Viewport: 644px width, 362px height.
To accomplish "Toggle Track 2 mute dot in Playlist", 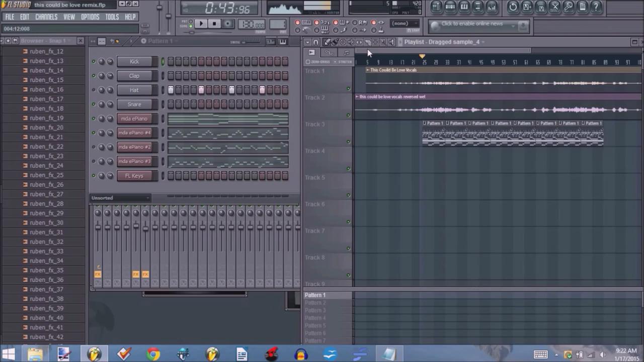I will tap(349, 115).
